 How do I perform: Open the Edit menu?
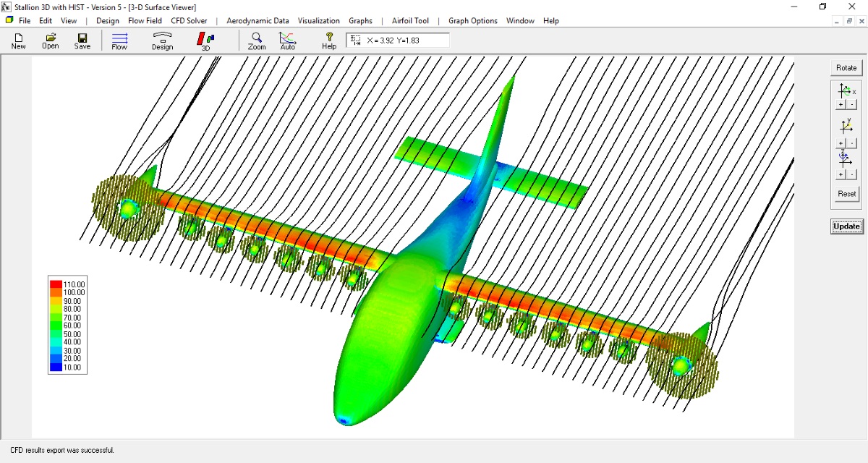46,21
